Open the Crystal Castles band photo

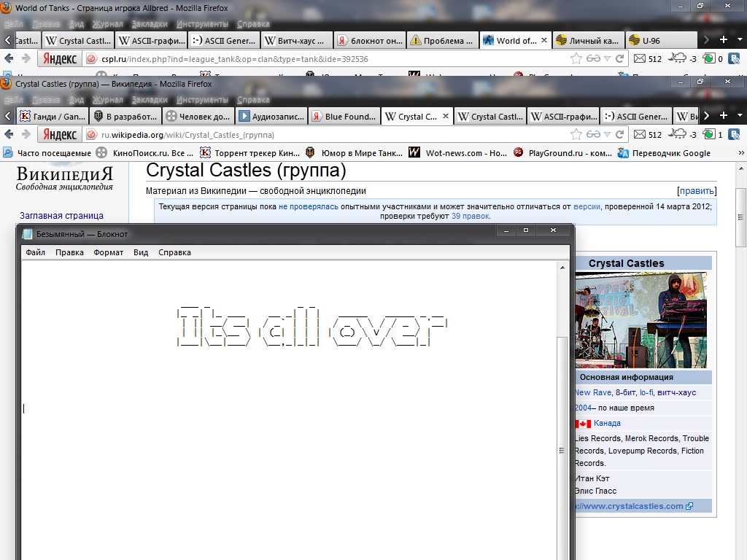point(640,320)
